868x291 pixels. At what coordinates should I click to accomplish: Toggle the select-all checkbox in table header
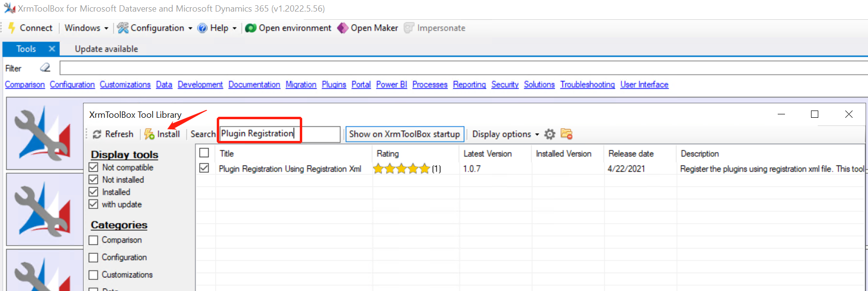[204, 153]
